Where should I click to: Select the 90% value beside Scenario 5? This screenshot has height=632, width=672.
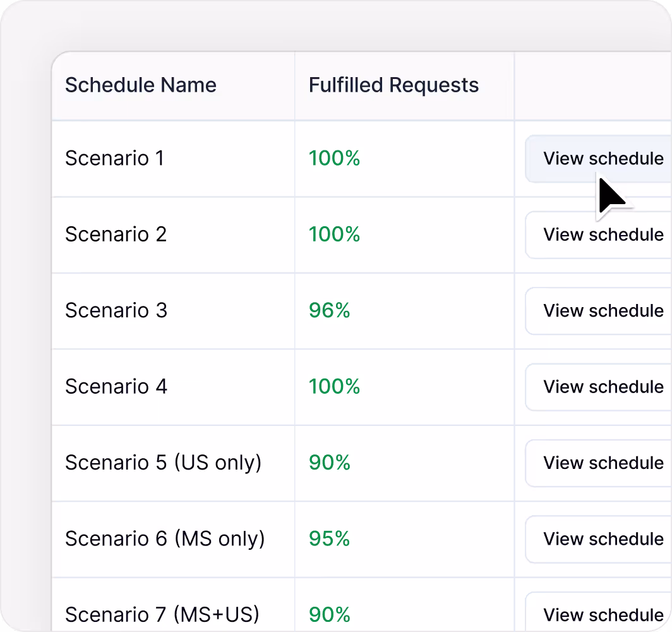[x=328, y=463]
